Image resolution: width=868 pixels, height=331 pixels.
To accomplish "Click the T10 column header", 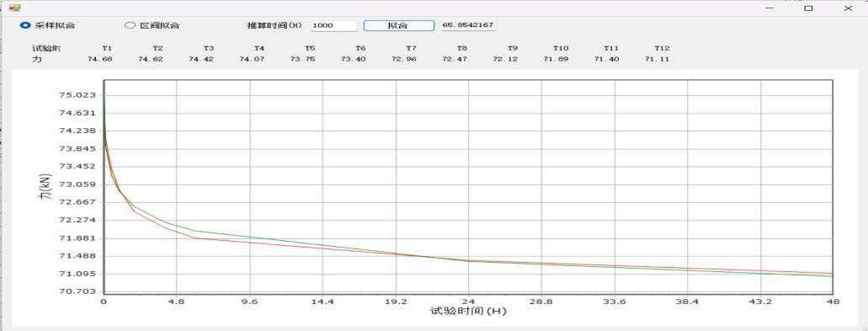I will click(x=561, y=48).
